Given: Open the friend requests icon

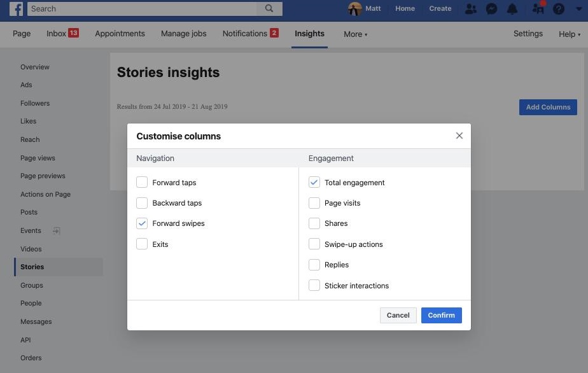Looking at the screenshot, I should pos(471,9).
